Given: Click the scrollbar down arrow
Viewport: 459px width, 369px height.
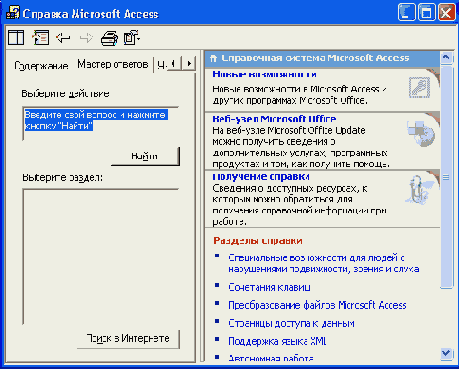Looking at the screenshot, I should coord(446,354).
